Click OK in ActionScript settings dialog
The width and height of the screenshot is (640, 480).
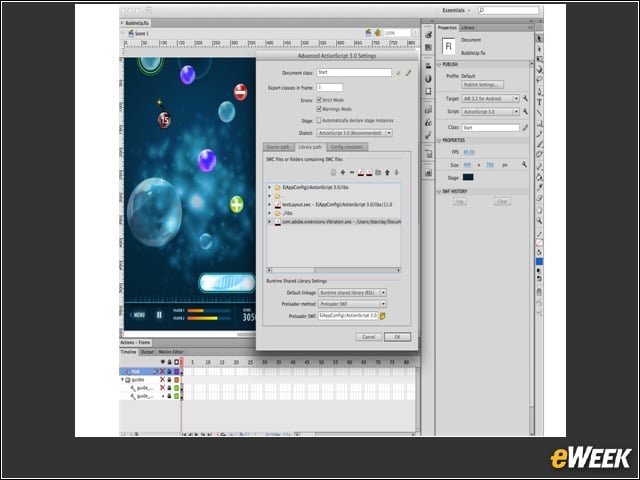click(x=397, y=337)
